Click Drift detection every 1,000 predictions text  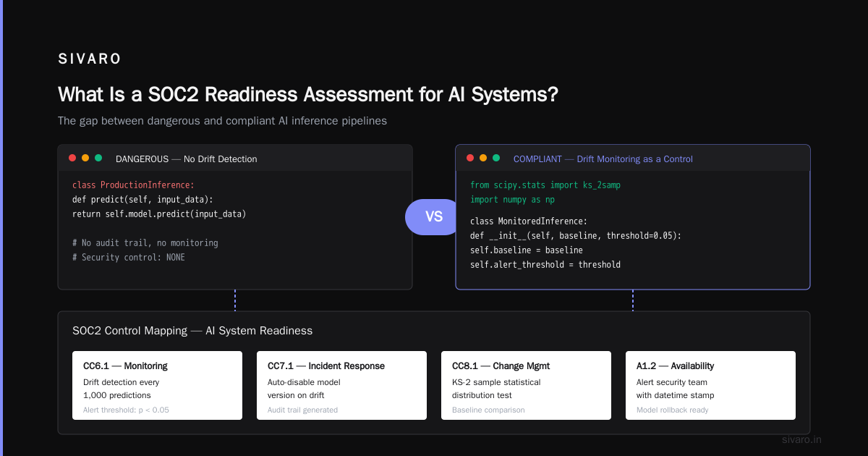click(122, 389)
